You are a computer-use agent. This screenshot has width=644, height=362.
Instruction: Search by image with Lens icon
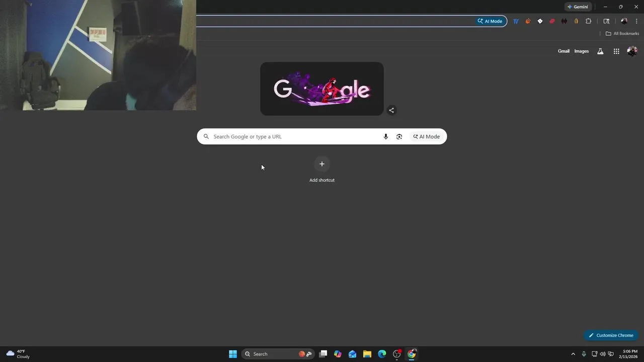point(399,137)
